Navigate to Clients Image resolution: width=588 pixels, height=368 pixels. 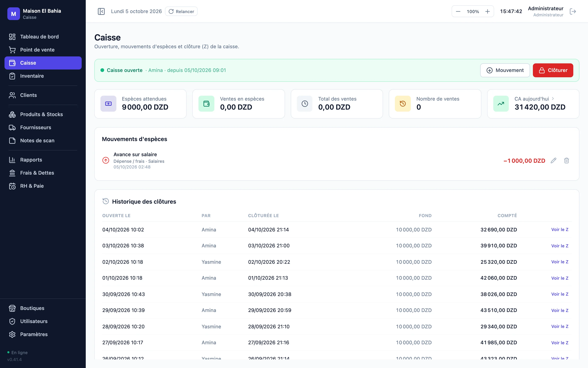click(43, 95)
